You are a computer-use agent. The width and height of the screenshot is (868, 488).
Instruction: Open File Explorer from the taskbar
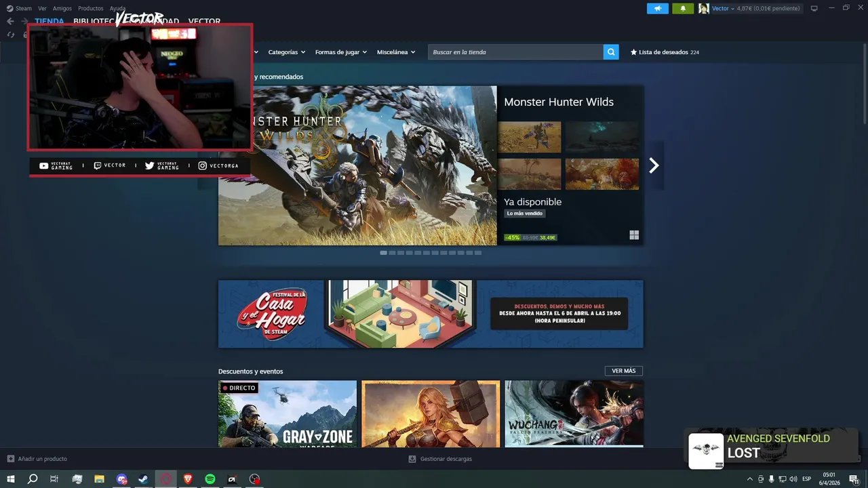click(x=99, y=479)
